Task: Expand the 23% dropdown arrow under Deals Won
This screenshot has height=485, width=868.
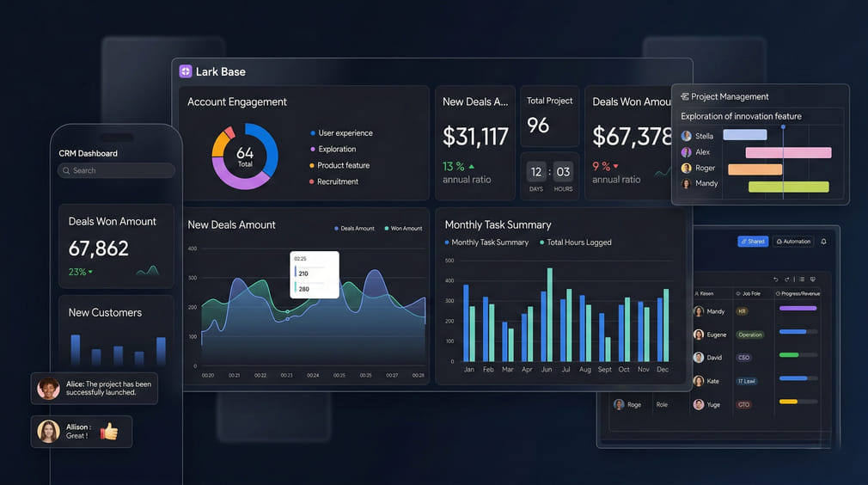Action: 91,273
